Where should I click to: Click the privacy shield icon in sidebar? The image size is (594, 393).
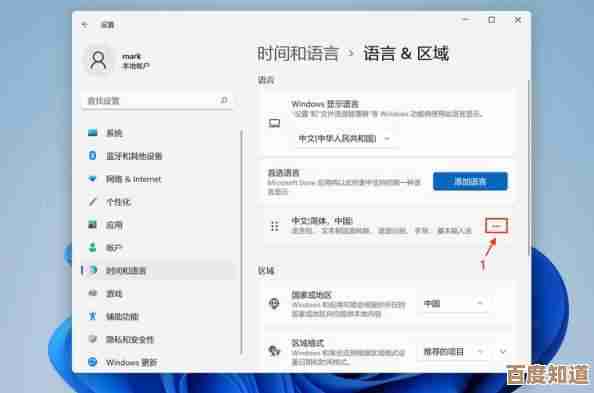[92, 339]
